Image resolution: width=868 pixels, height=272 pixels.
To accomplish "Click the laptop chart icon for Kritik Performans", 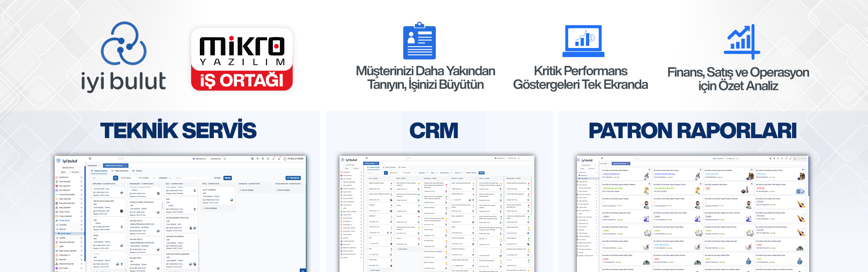I will tap(583, 41).
